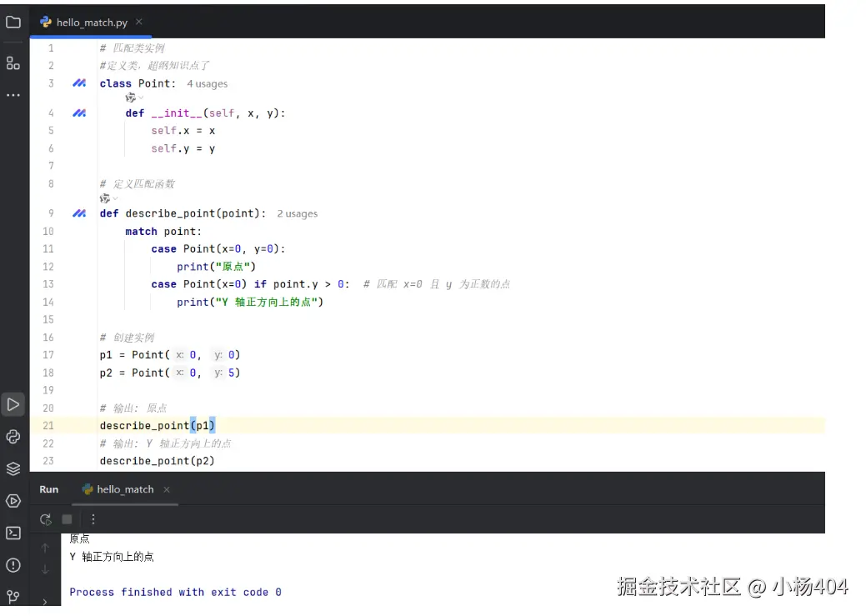The image size is (866, 616).
Task: Open the Project folder tool window
Action: (13, 23)
